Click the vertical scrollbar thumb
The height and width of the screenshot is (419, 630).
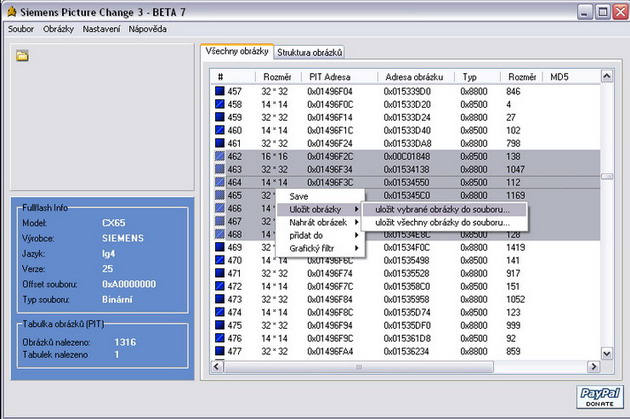tap(607, 177)
